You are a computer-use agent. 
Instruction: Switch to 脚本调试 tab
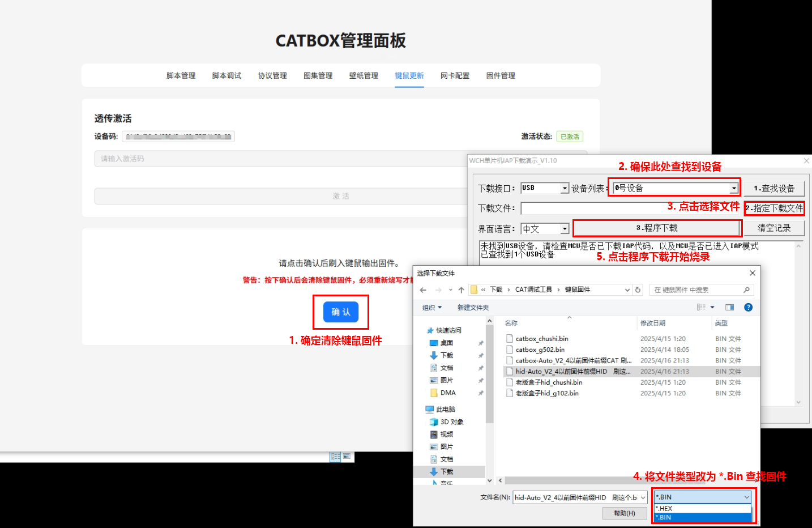pos(226,75)
